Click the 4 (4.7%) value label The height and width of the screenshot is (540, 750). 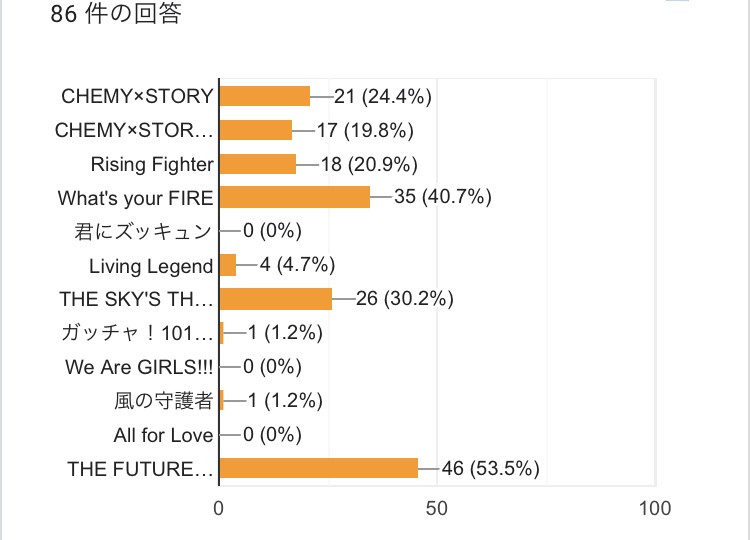click(x=297, y=265)
